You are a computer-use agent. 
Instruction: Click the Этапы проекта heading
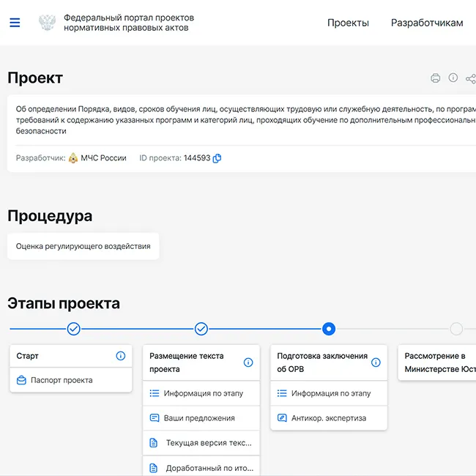(64, 303)
